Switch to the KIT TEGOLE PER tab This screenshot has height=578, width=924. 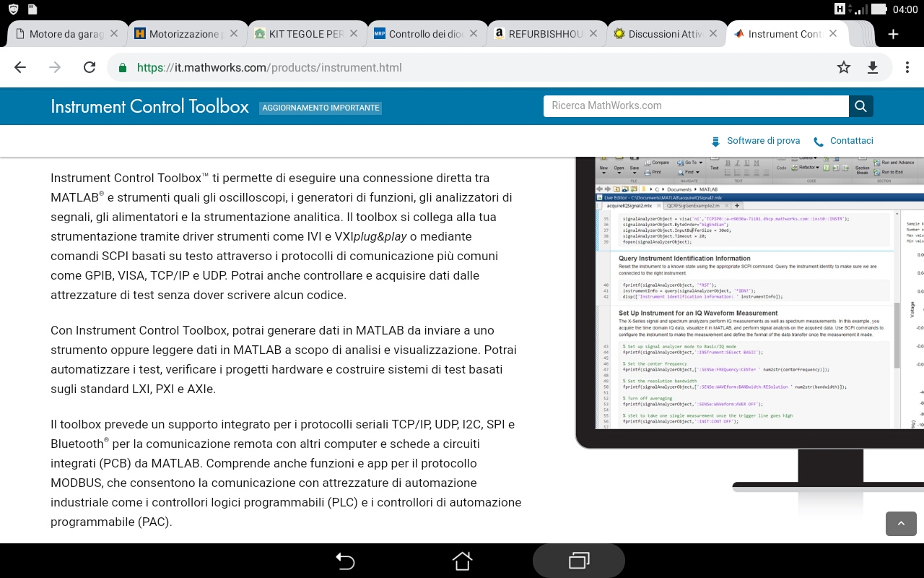[305, 34]
